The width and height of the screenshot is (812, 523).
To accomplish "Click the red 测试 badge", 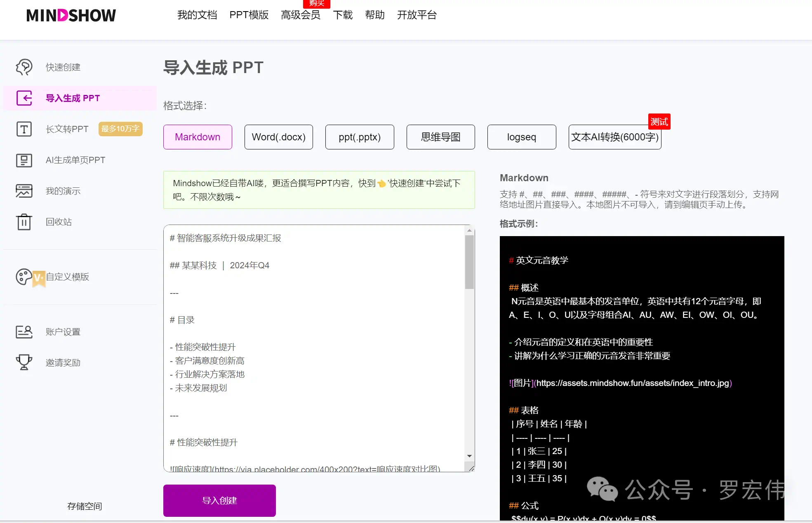I will pos(659,122).
